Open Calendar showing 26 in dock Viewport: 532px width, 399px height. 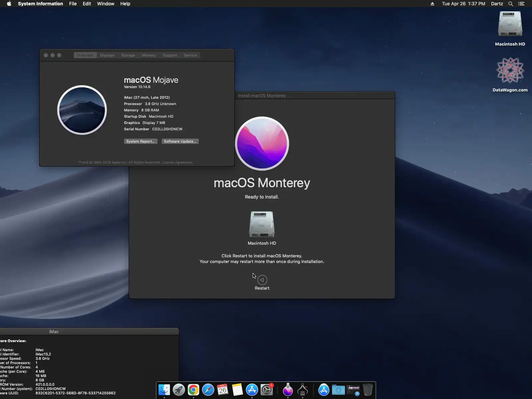point(223,390)
